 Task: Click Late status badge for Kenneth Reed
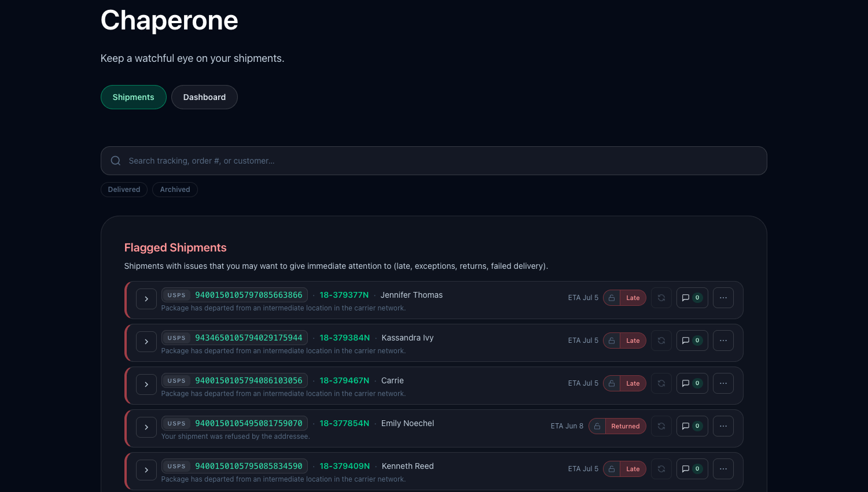coord(633,469)
